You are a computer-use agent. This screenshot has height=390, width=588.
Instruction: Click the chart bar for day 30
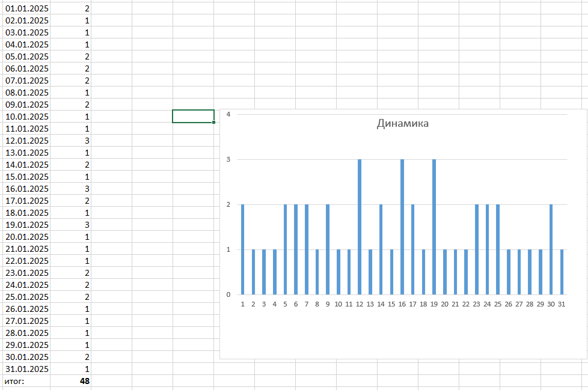pos(551,249)
